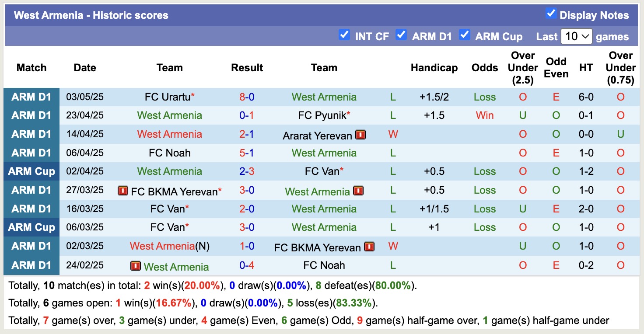The width and height of the screenshot is (644, 334).
Task: Open the FC Pyunik team page
Action: coord(321,115)
